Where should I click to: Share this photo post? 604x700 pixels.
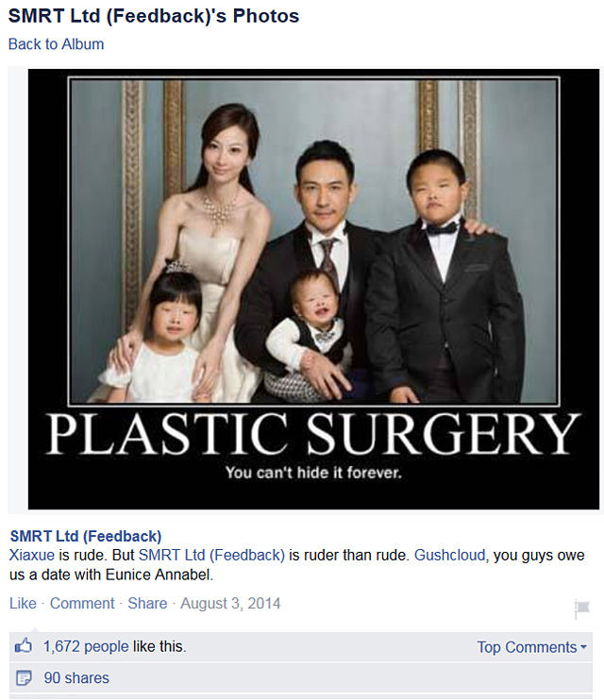(147, 603)
